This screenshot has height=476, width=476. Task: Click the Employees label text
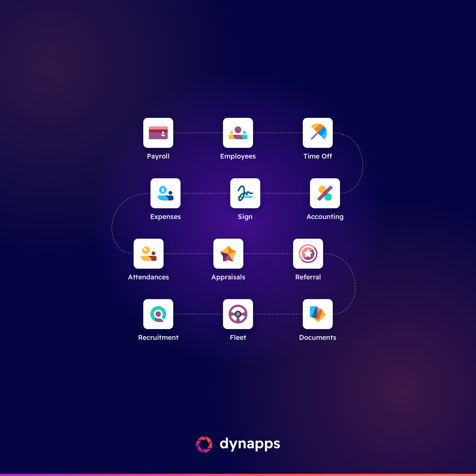(x=238, y=156)
